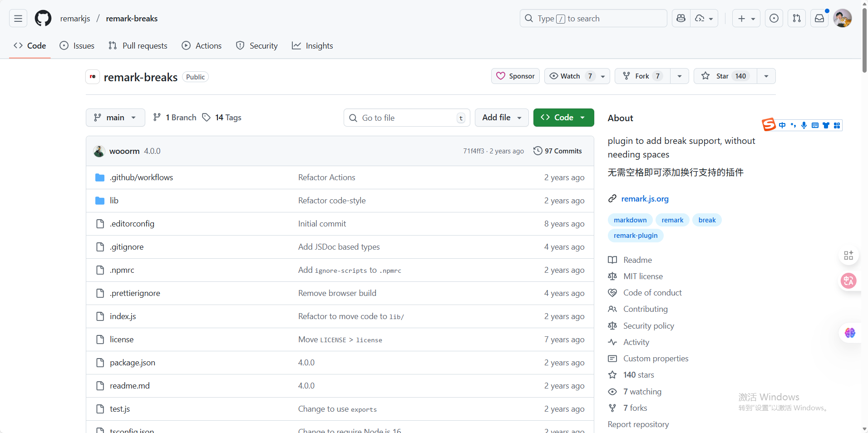Click the Sogou skin shirt icon

[x=826, y=125]
